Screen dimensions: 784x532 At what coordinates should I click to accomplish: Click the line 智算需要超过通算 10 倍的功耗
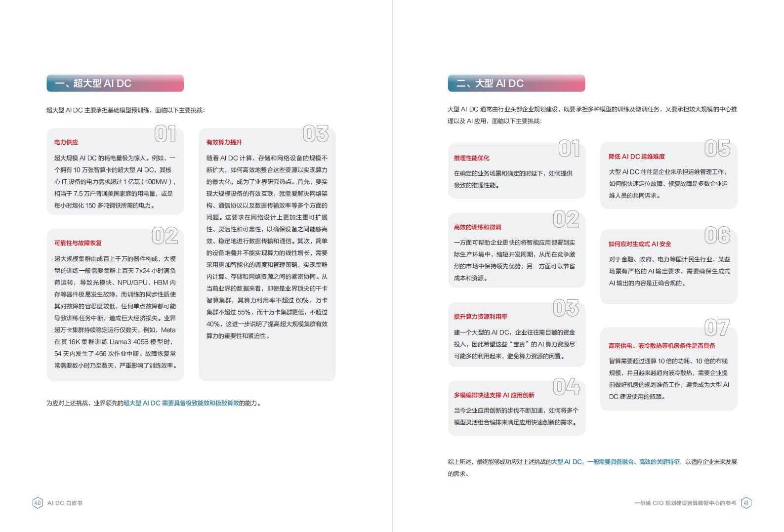pos(668,361)
